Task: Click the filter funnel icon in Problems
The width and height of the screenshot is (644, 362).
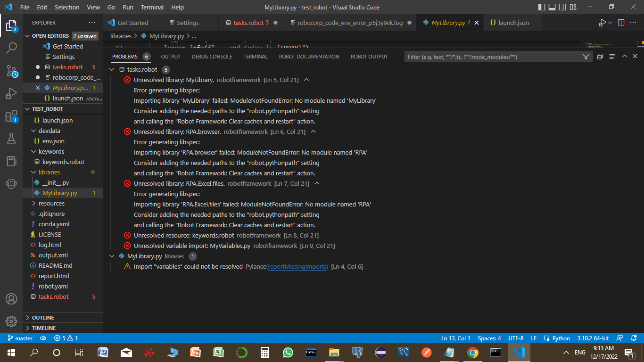Action: [x=586, y=57]
